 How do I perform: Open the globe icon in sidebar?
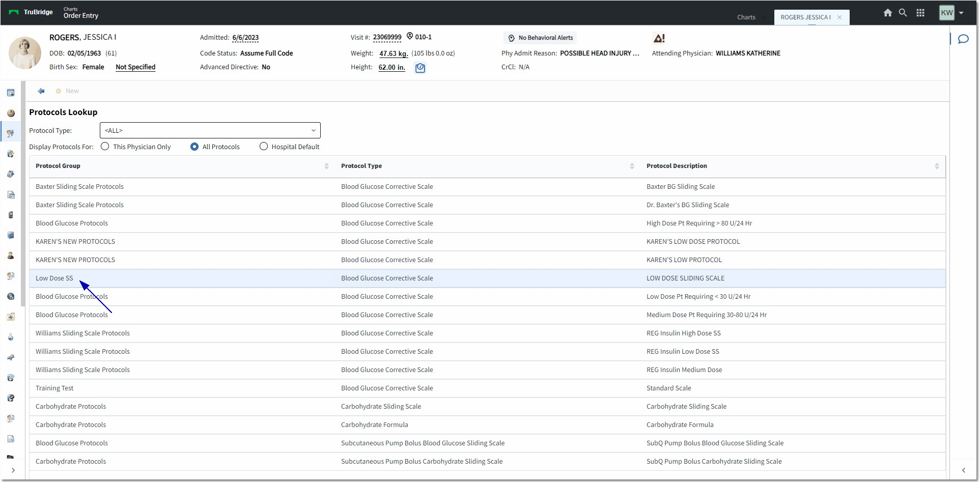pos(11,296)
